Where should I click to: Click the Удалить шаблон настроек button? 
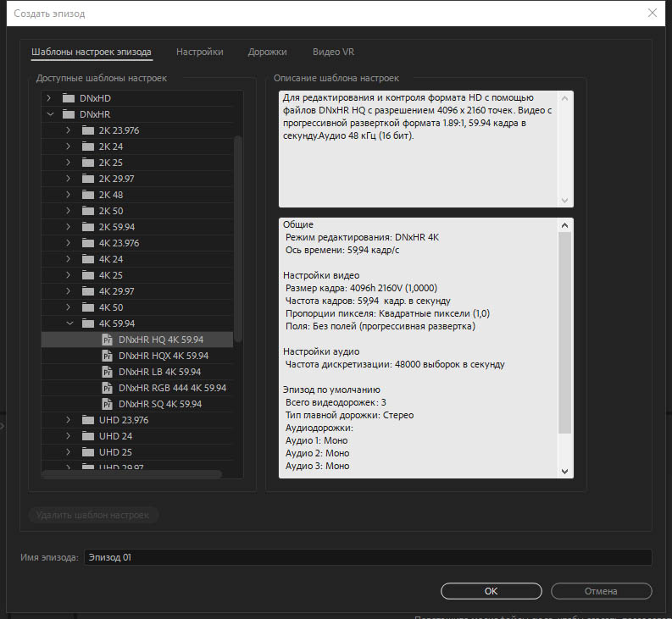[x=93, y=515]
